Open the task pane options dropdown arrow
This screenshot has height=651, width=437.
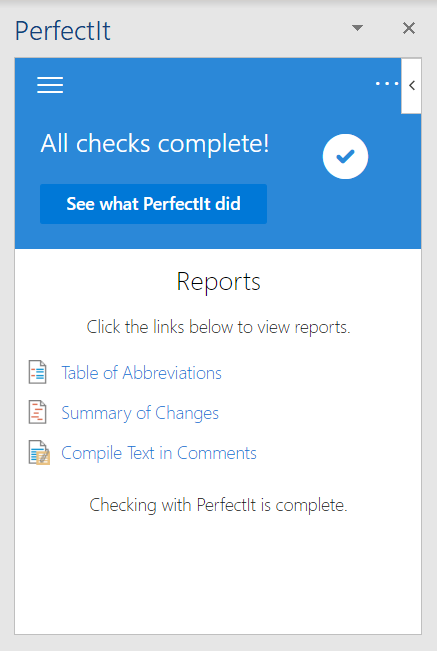[357, 28]
